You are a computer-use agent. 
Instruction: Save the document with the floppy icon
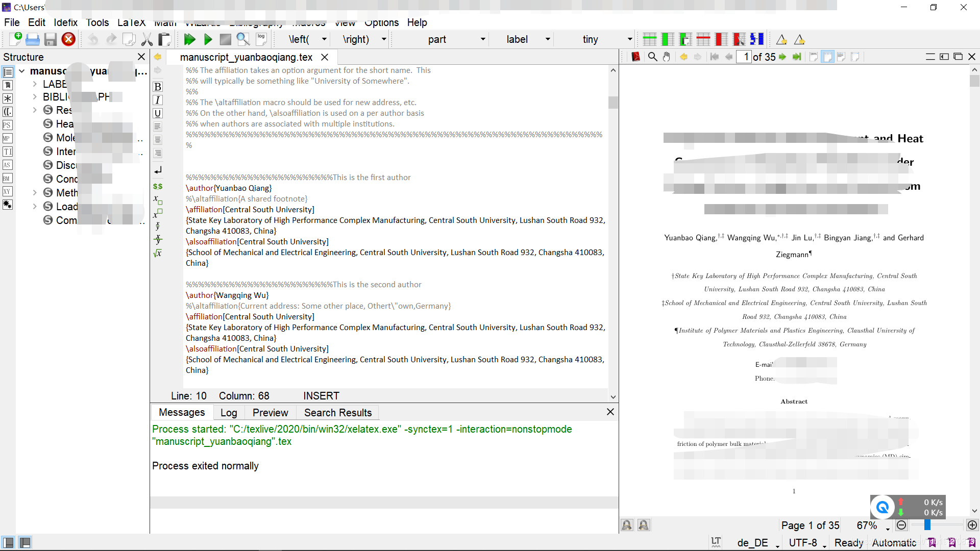tap(51, 39)
